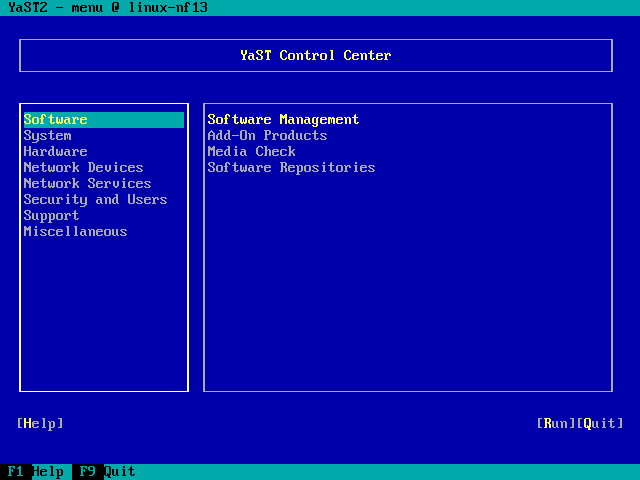The width and height of the screenshot is (640, 480).
Task: Open the Miscellaneous category
Action: pos(76,231)
